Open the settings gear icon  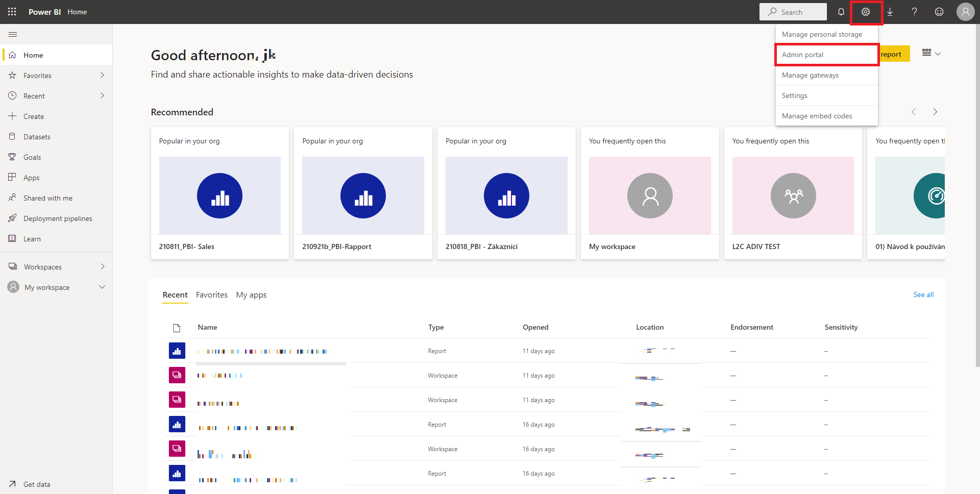(x=866, y=12)
